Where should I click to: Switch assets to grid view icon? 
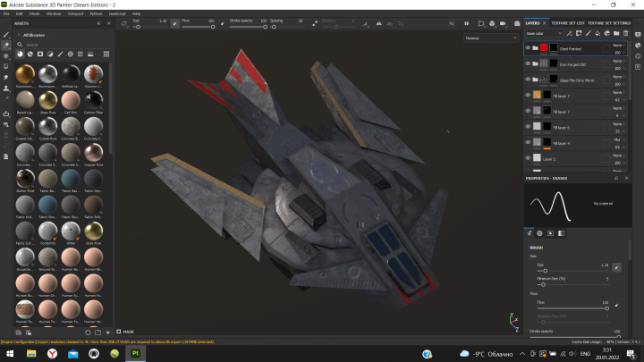106,54
